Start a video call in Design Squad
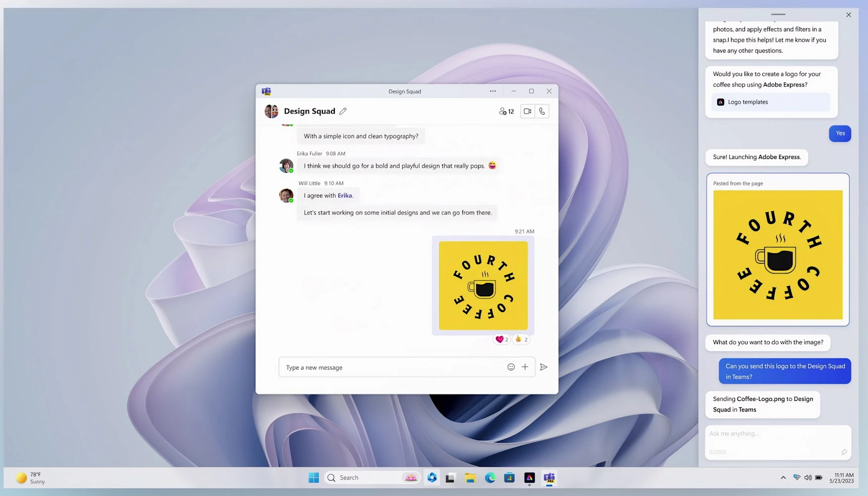Image resolution: width=868 pixels, height=496 pixels. pos(527,111)
